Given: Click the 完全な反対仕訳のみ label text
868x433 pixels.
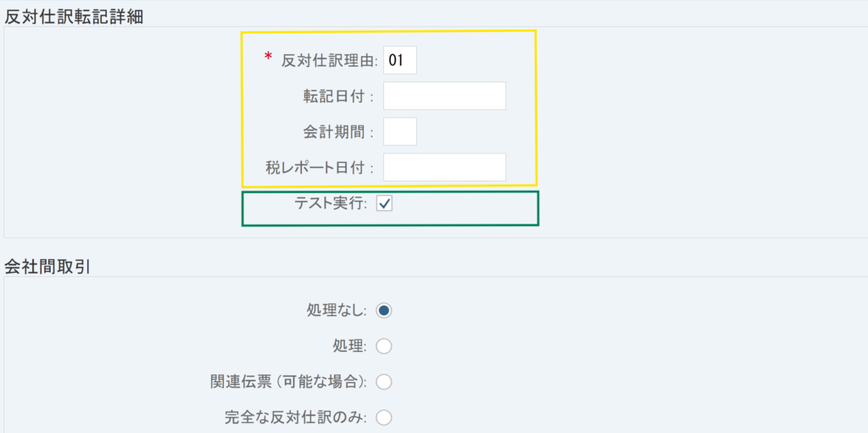Looking at the screenshot, I should point(296,417).
